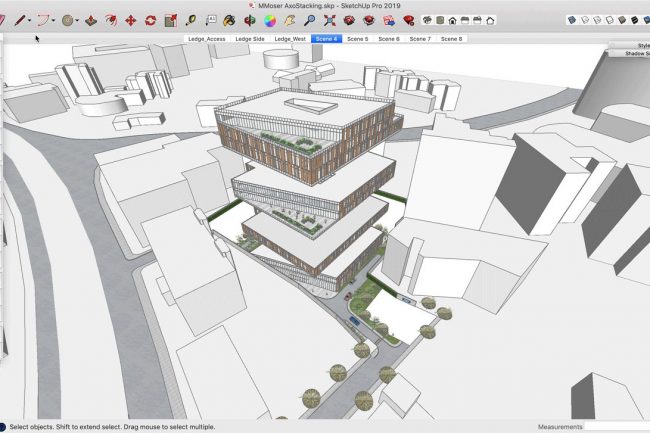Go to the Ledge_West scene tab
This screenshot has height=433, width=650.
tap(289, 38)
